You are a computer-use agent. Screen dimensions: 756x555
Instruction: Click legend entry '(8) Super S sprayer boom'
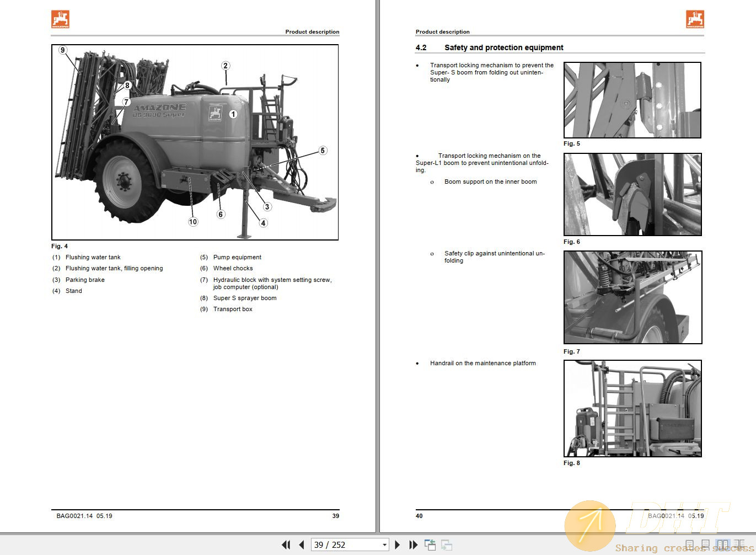[238, 298]
